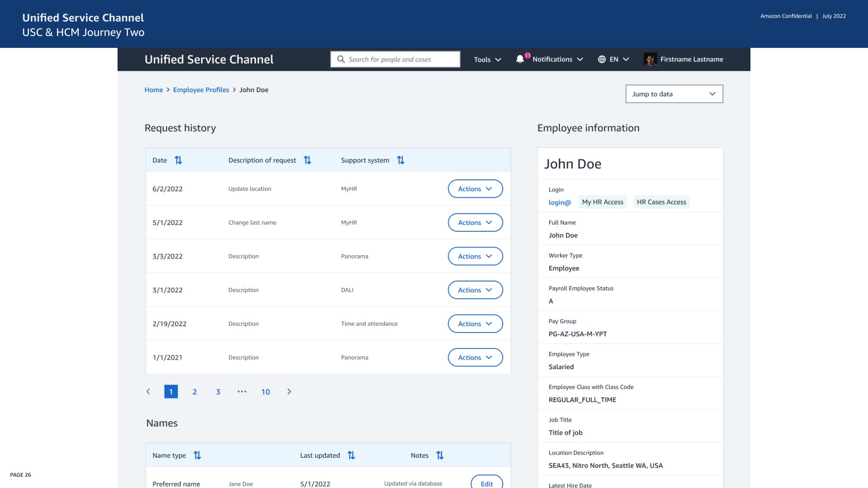This screenshot has width=868, height=488.
Task: Click the globe language icon
Action: coord(602,59)
